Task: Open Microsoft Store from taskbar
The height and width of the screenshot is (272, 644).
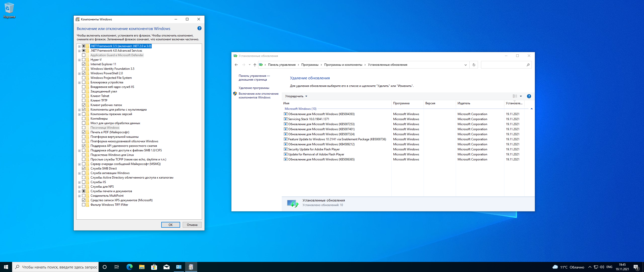Action: click(154, 267)
